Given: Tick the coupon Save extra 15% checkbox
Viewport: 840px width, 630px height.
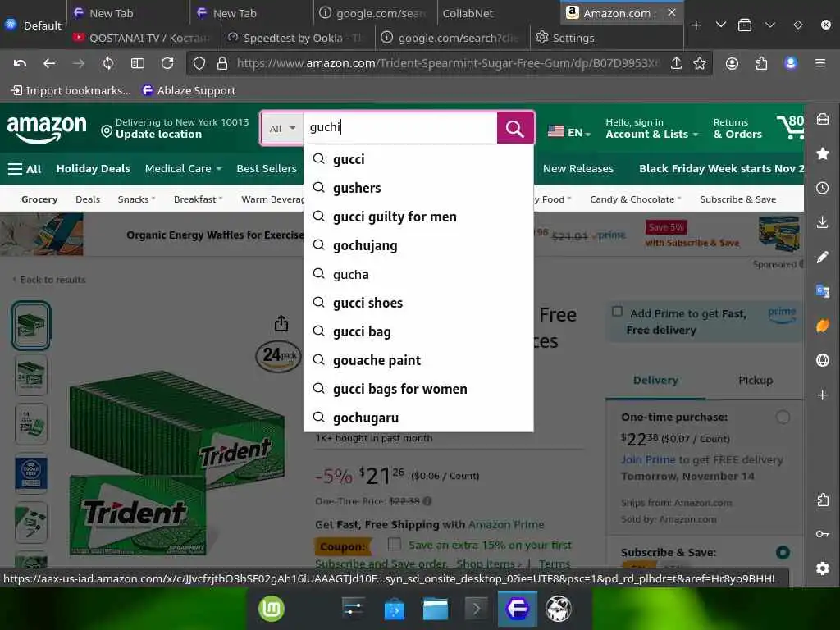Looking at the screenshot, I should point(395,545).
